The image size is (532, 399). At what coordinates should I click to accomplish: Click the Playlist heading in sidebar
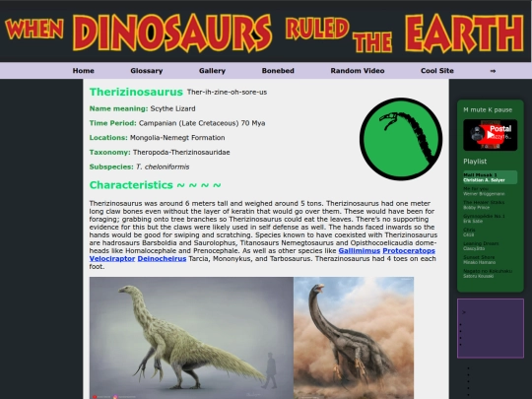coord(475,162)
